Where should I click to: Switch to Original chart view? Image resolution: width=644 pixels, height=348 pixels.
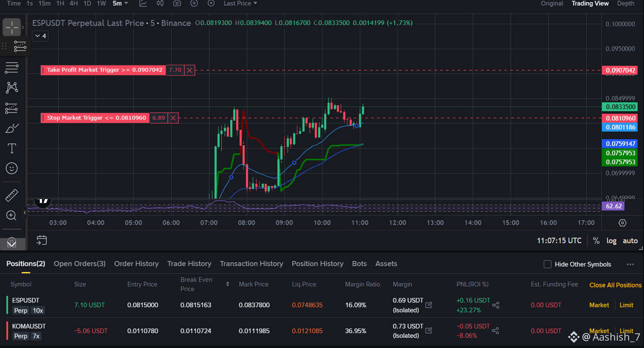(x=552, y=3)
